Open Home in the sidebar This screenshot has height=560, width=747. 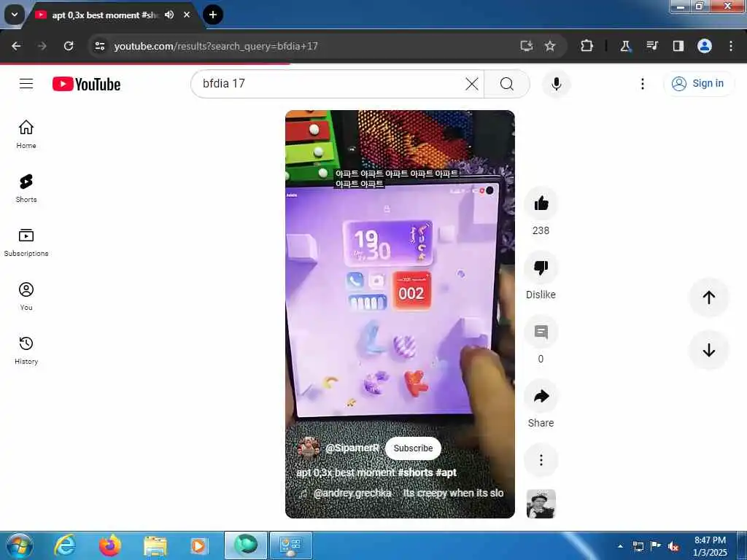26,134
